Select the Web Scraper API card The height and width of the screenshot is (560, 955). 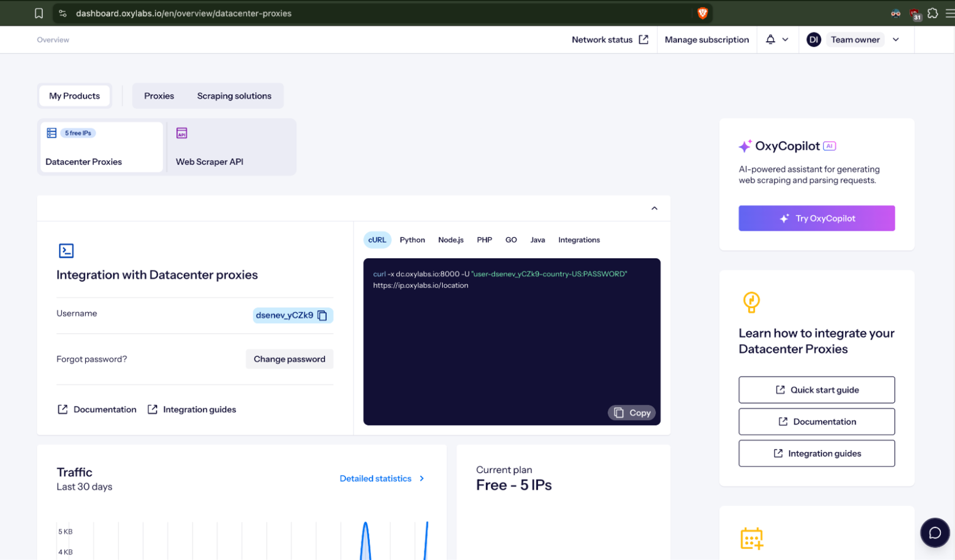coord(231,147)
